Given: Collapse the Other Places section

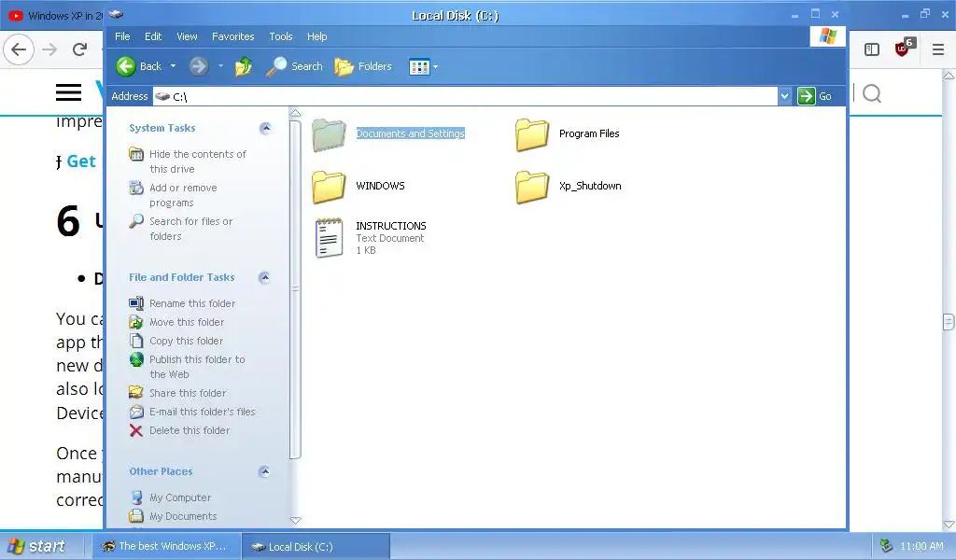Looking at the screenshot, I should (264, 471).
